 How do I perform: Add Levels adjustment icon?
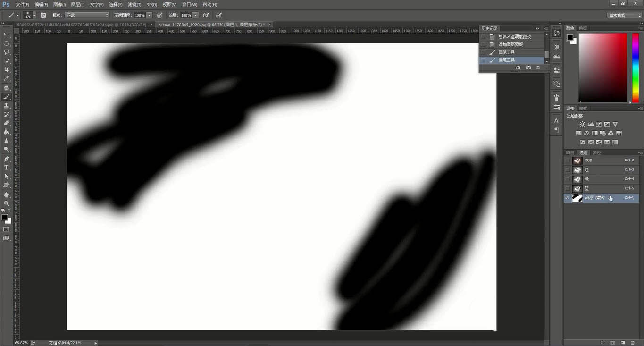click(x=591, y=124)
